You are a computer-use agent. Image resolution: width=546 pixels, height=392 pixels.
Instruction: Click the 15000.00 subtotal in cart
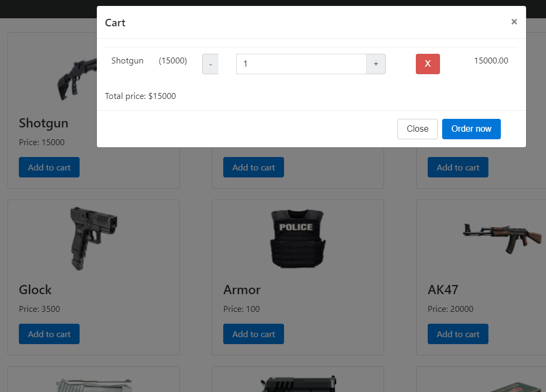[x=491, y=61]
